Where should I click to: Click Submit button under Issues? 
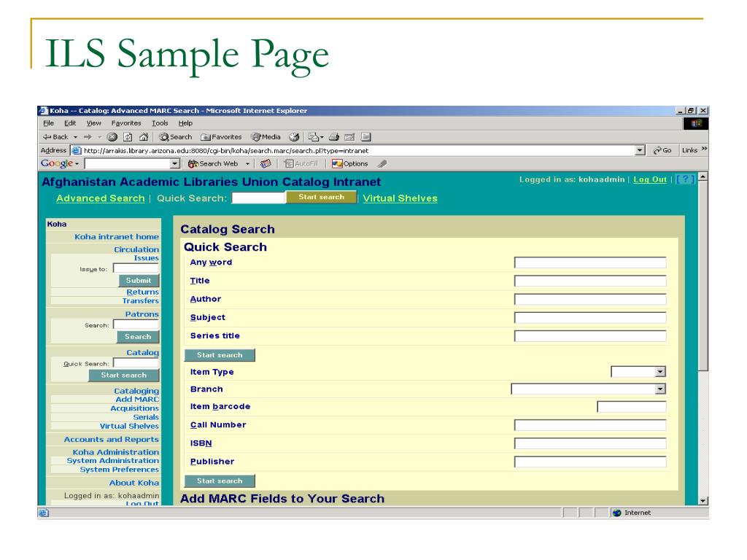(139, 281)
